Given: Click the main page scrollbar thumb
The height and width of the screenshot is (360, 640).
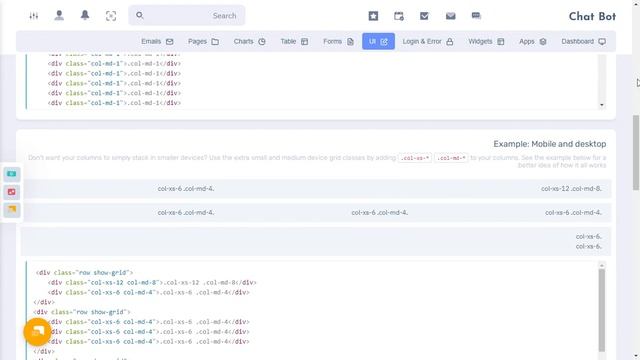Looking at the screenshot, I should [636, 152].
